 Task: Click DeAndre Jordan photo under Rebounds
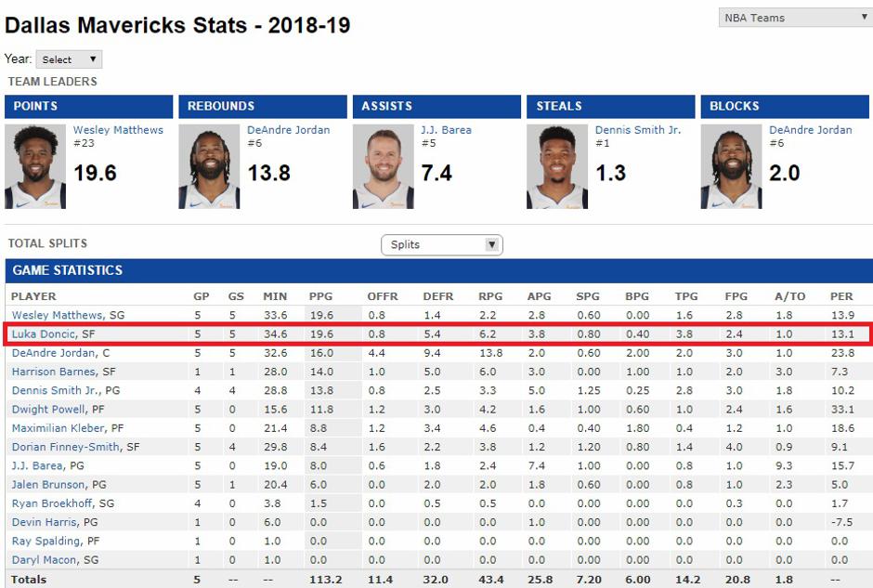pyautogui.click(x=209, y=166)
